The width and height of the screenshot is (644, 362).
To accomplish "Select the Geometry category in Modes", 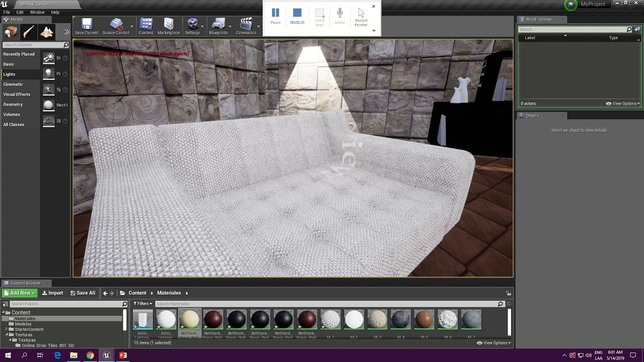I will pyautogui.click(x=13, y=105).
